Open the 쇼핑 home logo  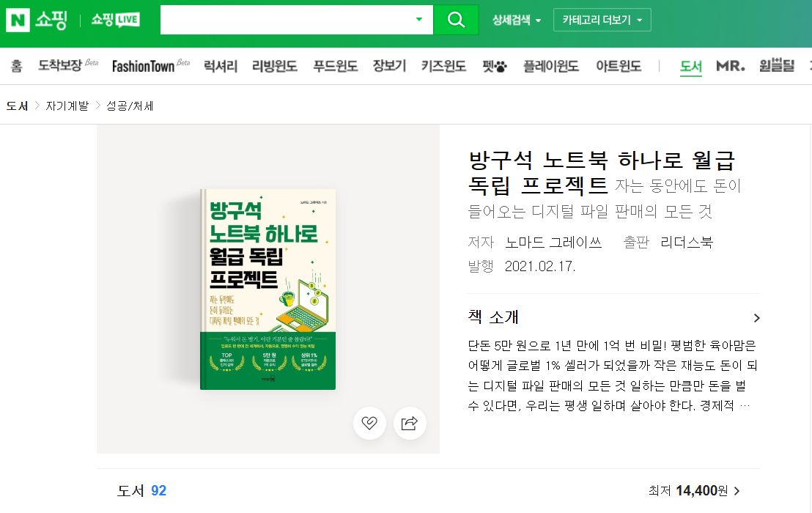51,21
